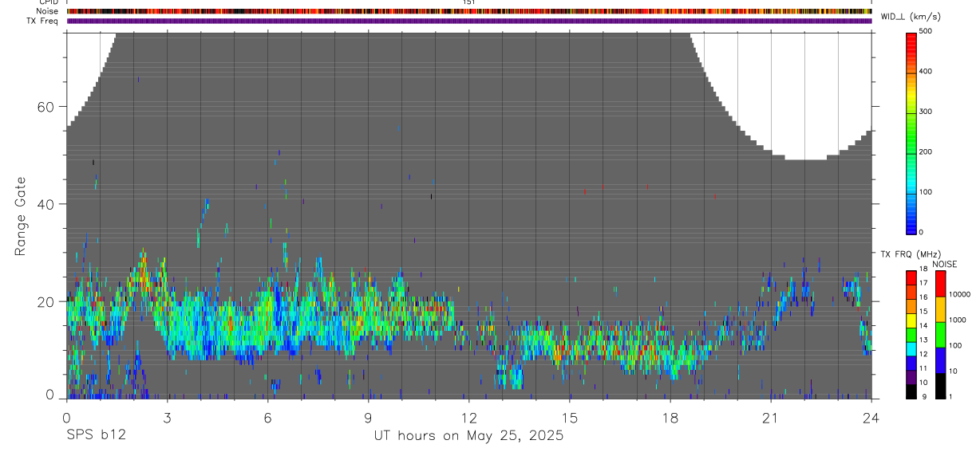Click the 18 label on TX FRQ legend
The image size is (980, 452).
[923, 269]
